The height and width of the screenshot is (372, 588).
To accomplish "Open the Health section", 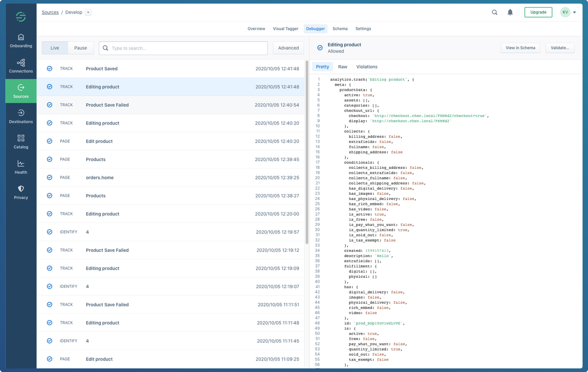I will click(x=21, y=167).
